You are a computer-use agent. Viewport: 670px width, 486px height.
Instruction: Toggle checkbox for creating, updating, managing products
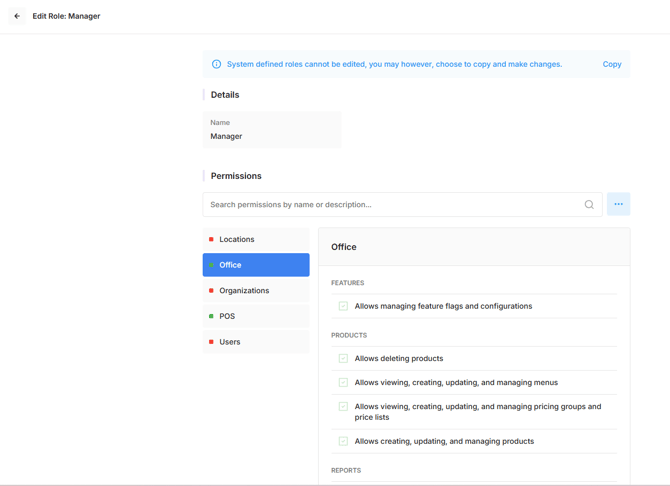pyautogui.click(x=343, y=441)
